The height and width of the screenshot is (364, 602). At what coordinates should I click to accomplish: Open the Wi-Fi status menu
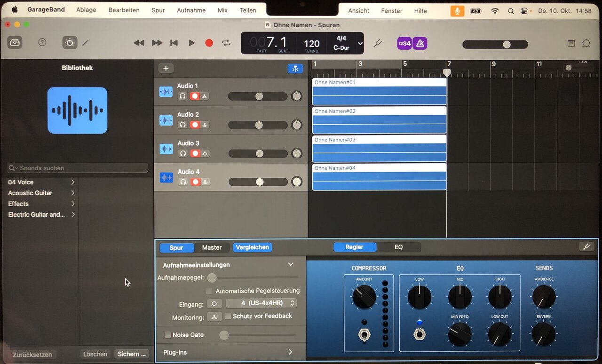point(495,11)
